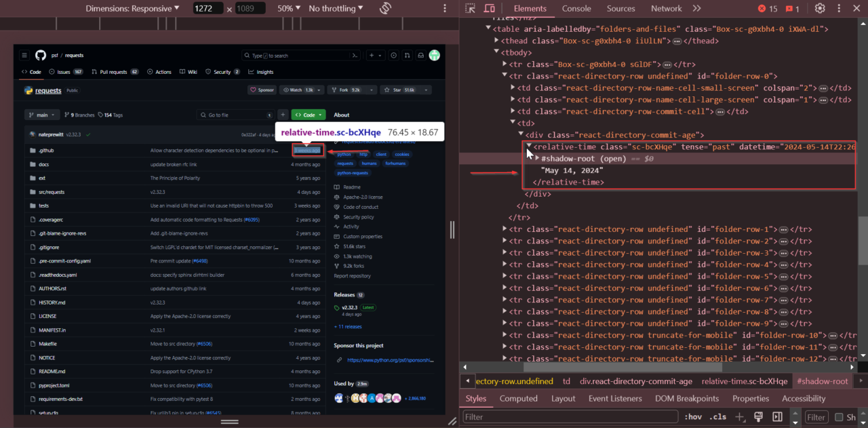Open the GitHub notifications inbox icon

tap(420, 56)
